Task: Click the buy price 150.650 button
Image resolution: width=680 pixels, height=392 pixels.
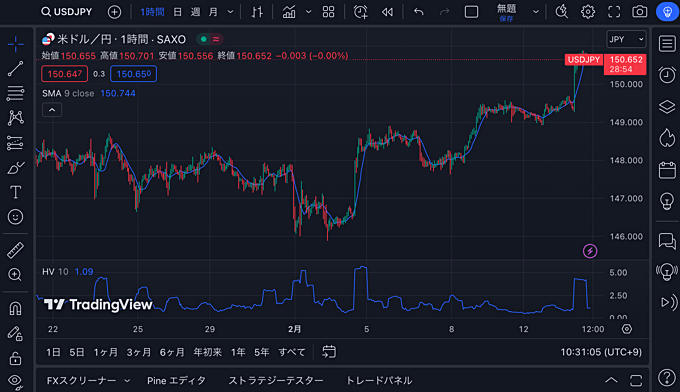Action: 134,74
